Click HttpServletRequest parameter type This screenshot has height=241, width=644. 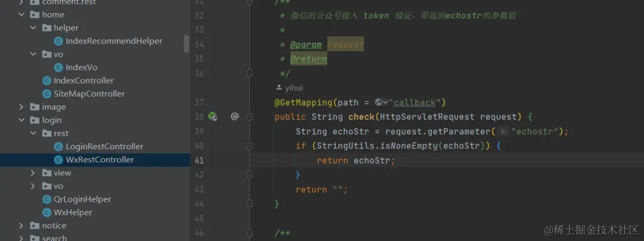tap(427, 117)
